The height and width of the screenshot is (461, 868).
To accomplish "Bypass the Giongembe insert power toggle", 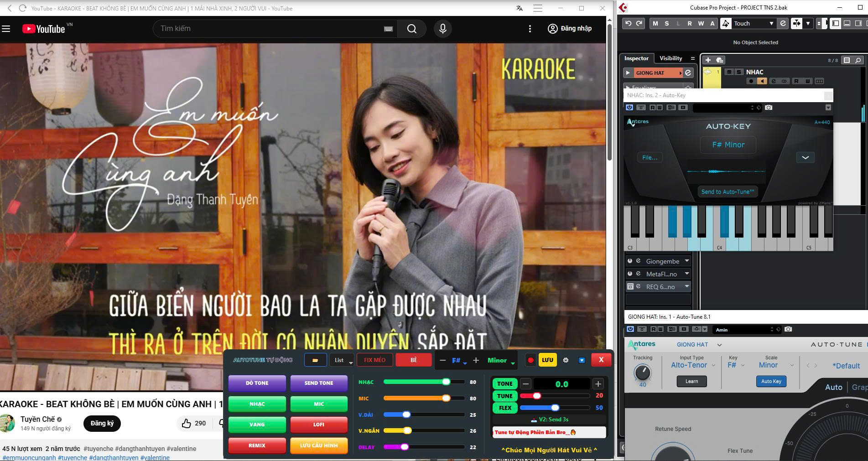I will (630, 261).
